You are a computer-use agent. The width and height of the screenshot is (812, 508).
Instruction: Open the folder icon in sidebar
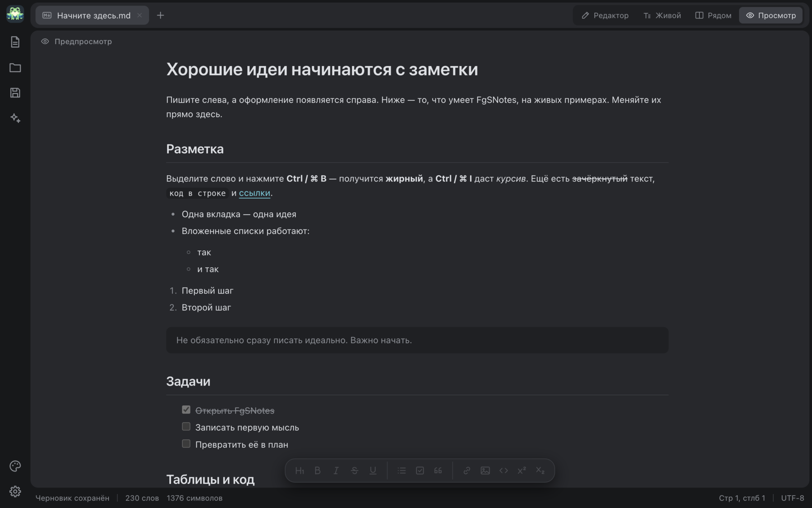[x=15, y=68]
